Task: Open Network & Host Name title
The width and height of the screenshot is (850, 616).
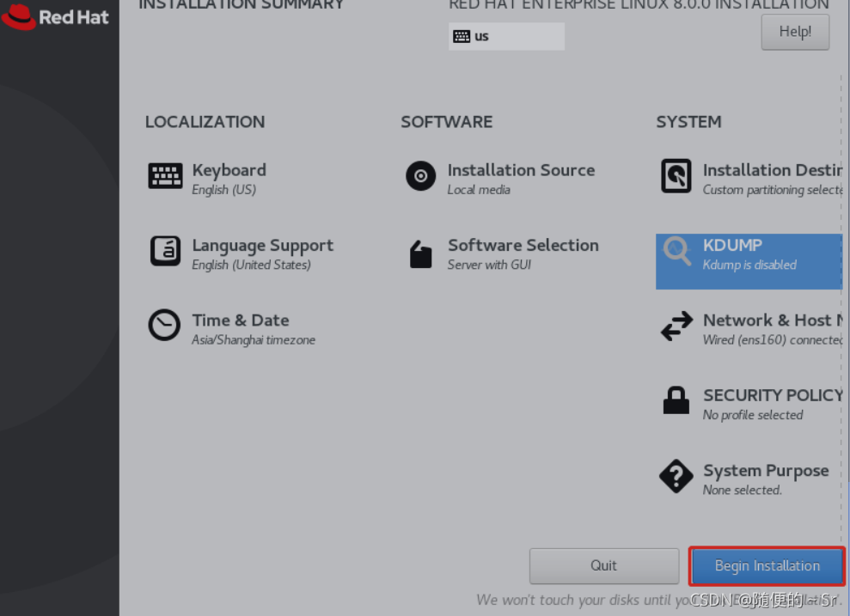Action: 773,320
